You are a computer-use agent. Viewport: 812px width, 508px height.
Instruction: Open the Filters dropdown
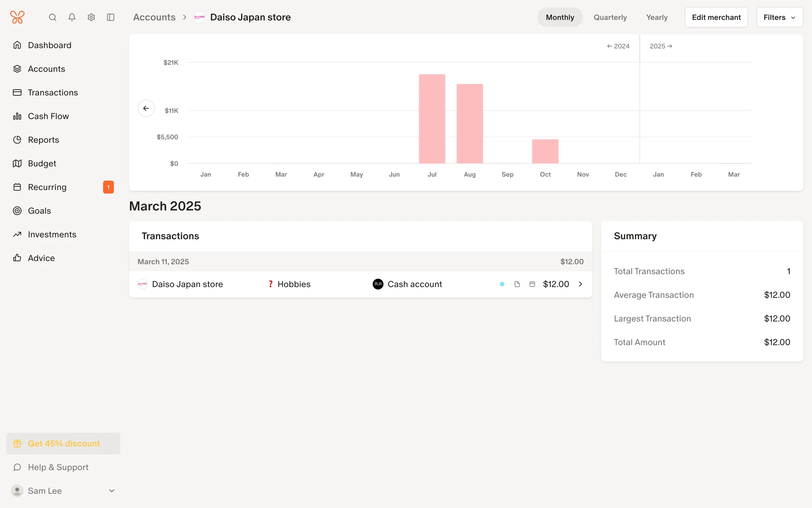coord(779,17)
